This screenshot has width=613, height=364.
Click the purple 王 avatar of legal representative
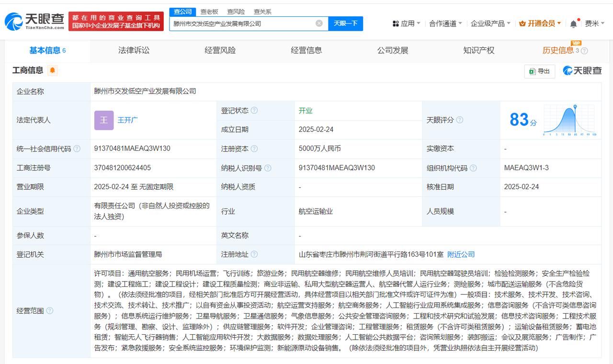point(104,120)
